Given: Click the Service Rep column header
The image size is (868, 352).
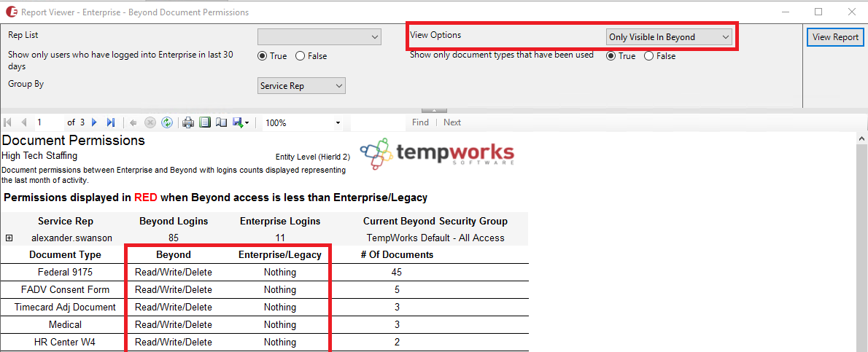Looking at the screenshot, I should tap(66, 221).
